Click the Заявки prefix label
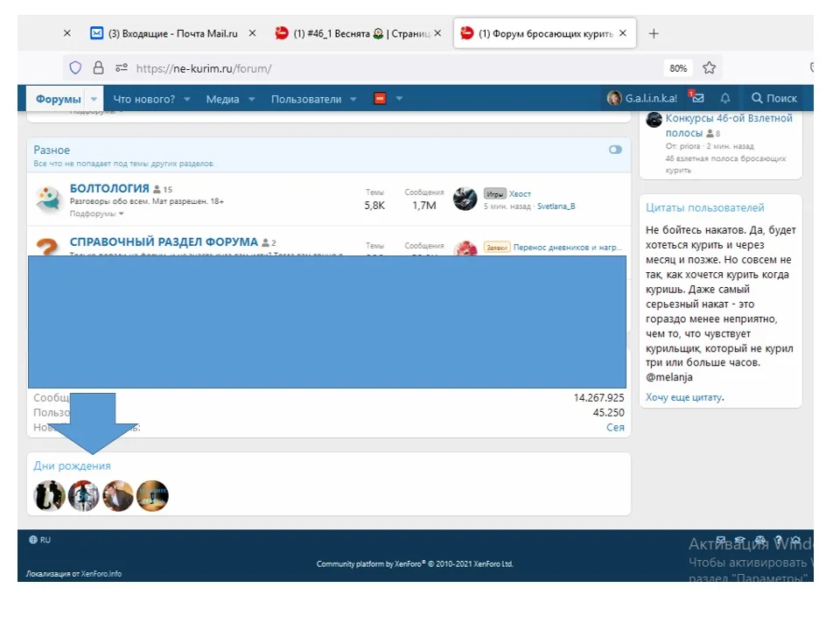This screenshot has width=840, height=630. pos(497,248)
